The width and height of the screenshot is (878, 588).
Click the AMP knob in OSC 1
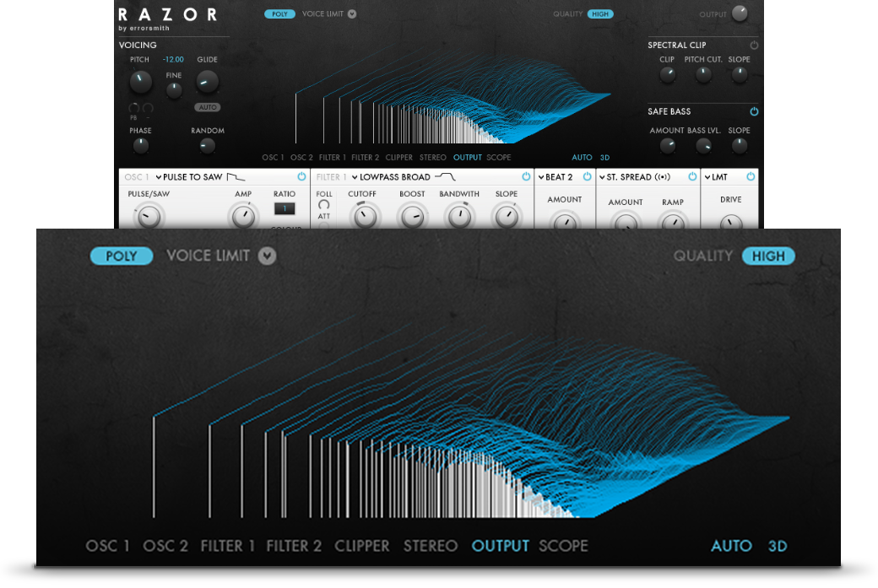coord(243,217)
